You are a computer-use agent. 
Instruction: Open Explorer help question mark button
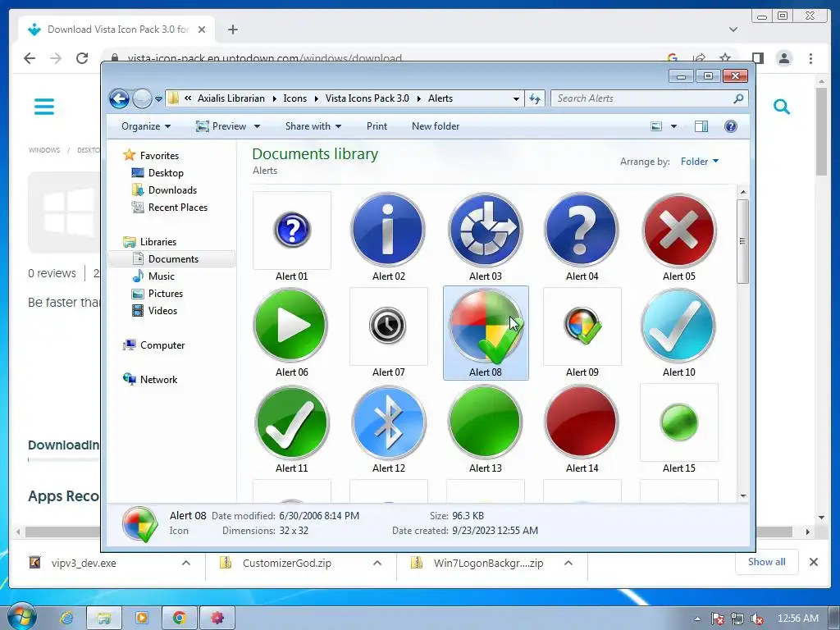tap(731, 126)
